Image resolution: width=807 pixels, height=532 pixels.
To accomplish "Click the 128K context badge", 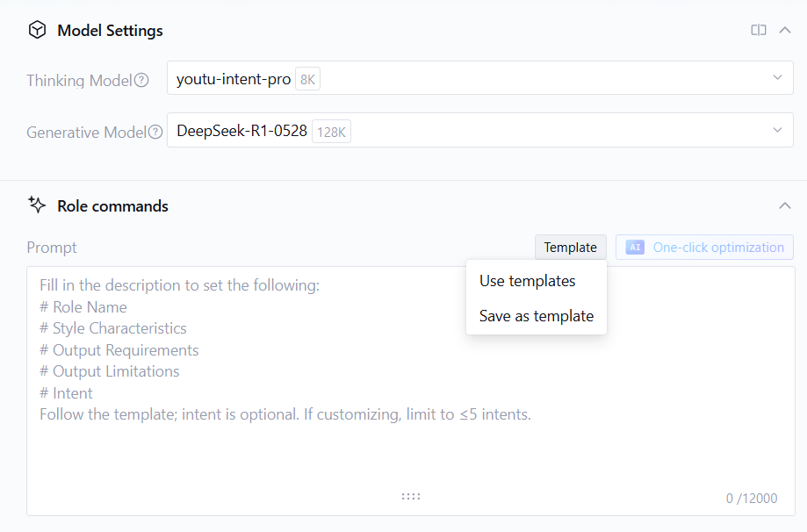I will (332, 133).
